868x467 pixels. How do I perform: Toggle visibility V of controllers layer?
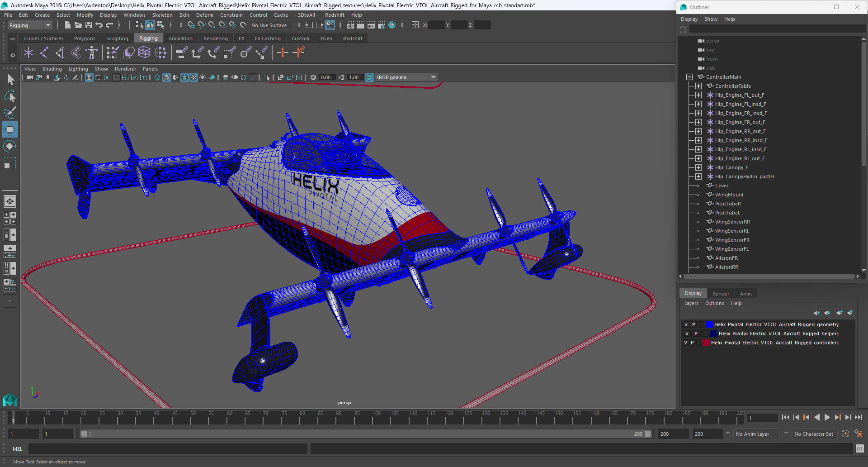click(x=685, y=343)
